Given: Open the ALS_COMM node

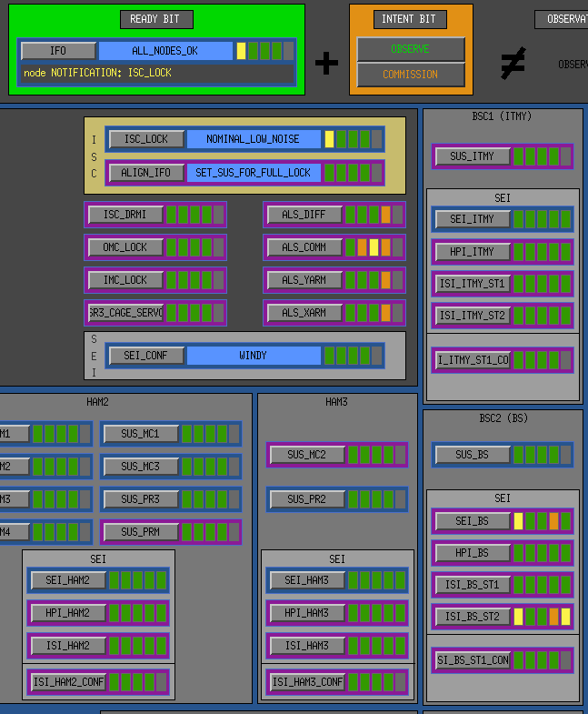Looking at the screenshot, I should tap(304, 247).
